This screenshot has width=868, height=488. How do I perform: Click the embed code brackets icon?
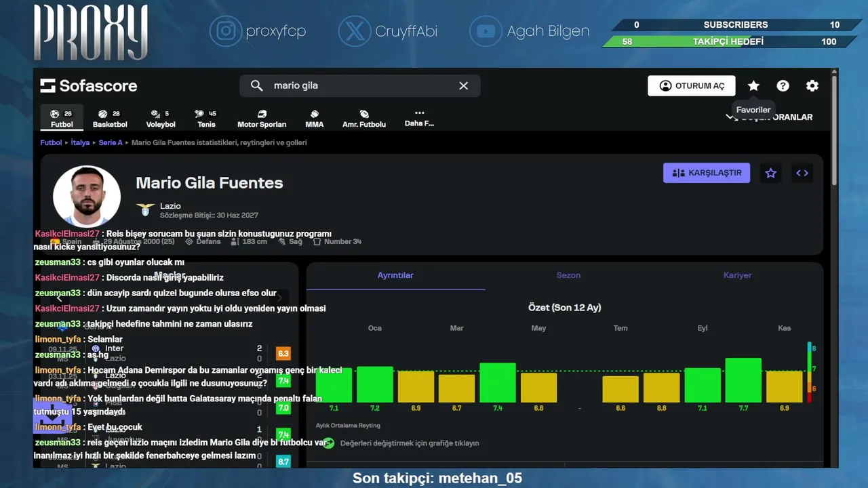pyautogui.click(x=802, y=173)
